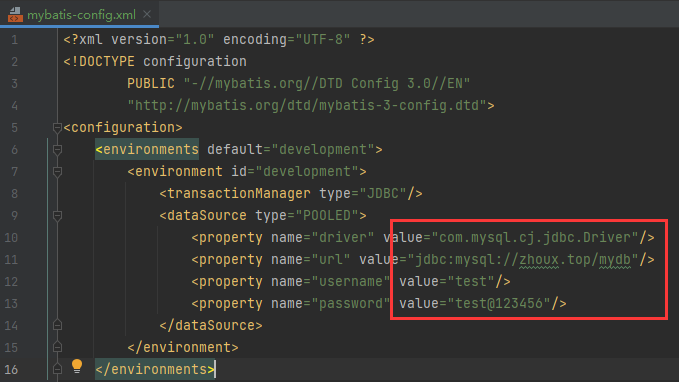Select the mybatis-config.xml editor tab
Image resolution: width=679 pixels, height=382 pixels.
coord(80,14)
